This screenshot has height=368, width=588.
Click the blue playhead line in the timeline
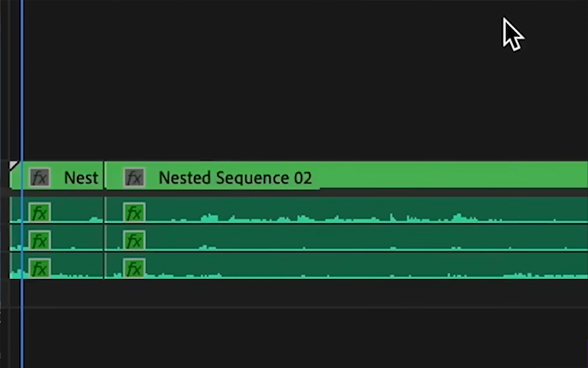pos(22,96)
